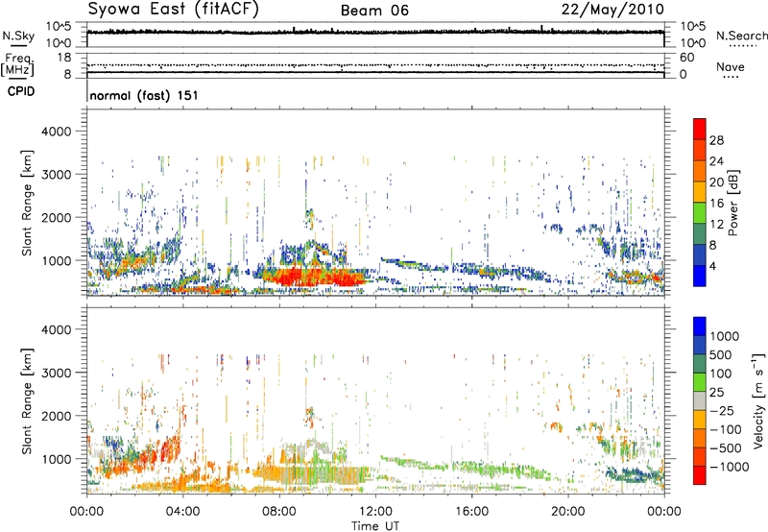This screenshot has height=532, width=768.
Task: Click the '2000' tick of the velocity panel
Action: pos(57,416)
